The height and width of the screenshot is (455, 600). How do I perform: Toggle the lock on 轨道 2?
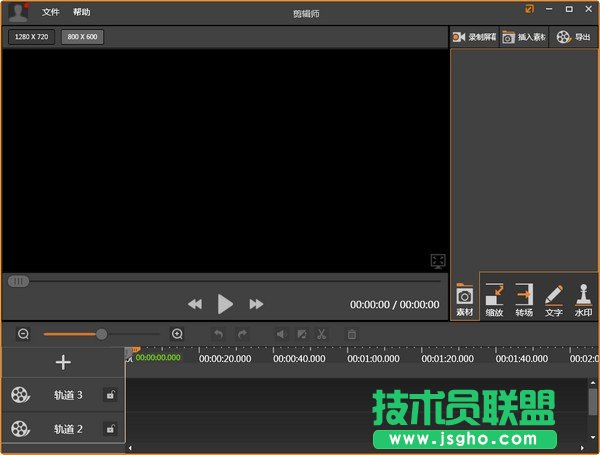tap(110, 429)
